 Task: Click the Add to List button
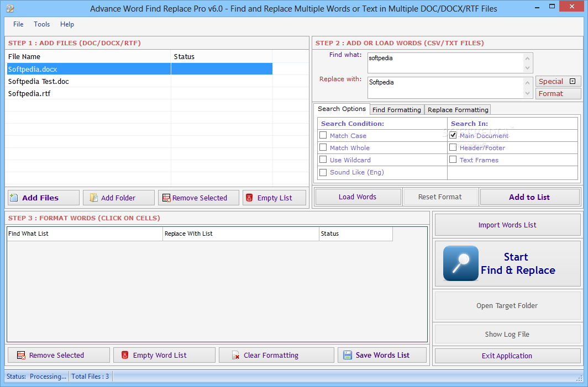[x=529, y=197]
